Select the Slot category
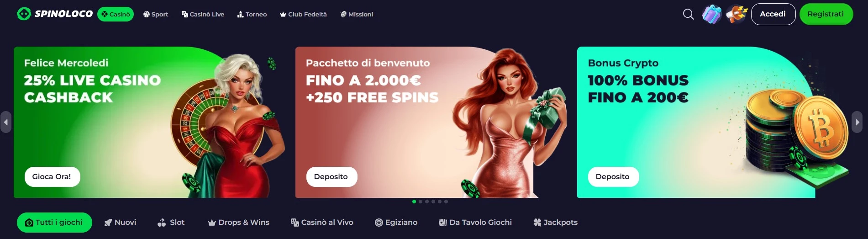868x239 pixels. 171,223
